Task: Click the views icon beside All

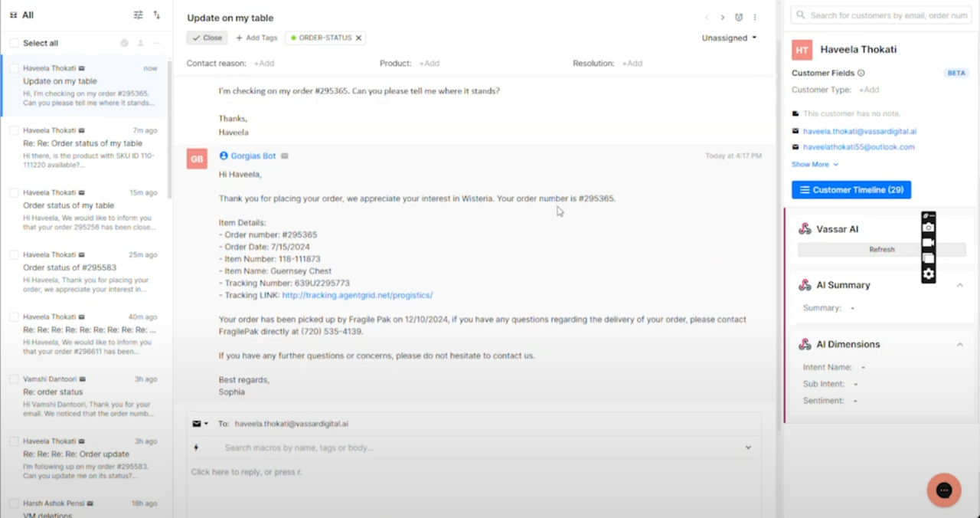Action: pos(13,15)
